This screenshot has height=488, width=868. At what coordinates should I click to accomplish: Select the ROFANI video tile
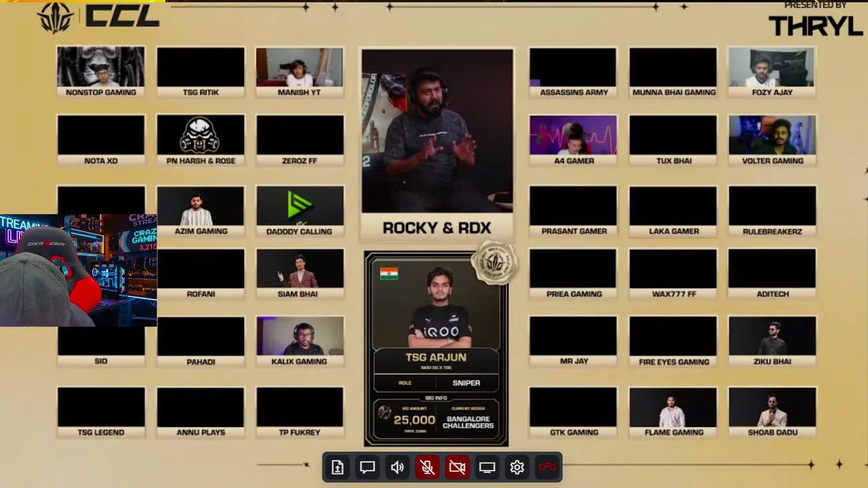[x=201, y=274]
